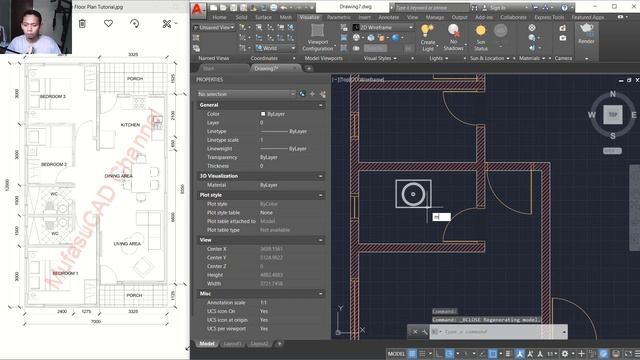Open the Parametric ribbon tab
This screenshot has height=360, width=640.
[338, 17]
